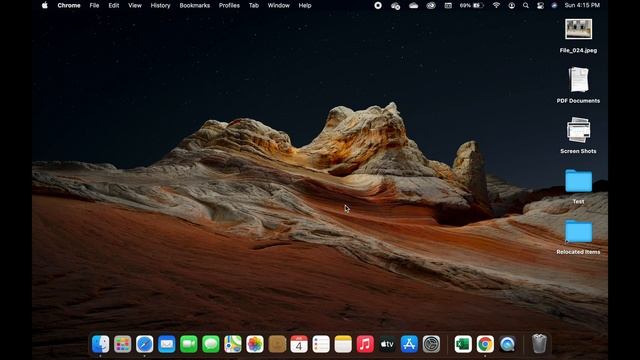Open the Trash in the Dock
640x360 pixels.
click(x=539, y=344)
